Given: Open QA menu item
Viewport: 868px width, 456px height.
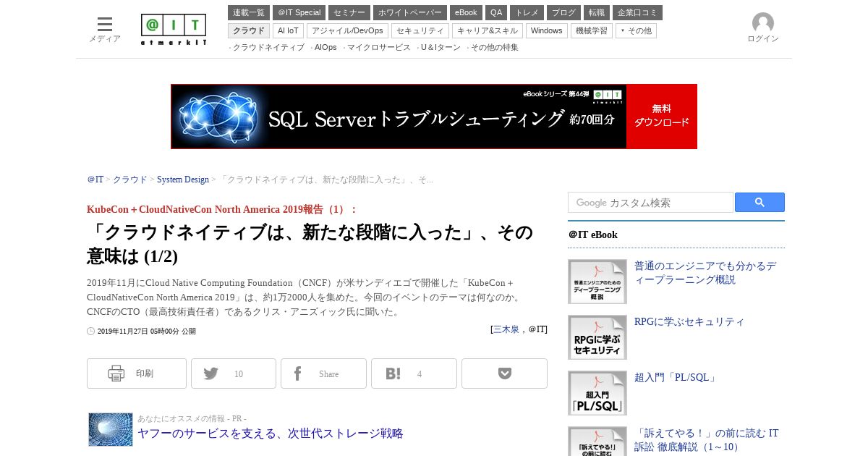Looking at the screenshot, I should pos(496,12).
